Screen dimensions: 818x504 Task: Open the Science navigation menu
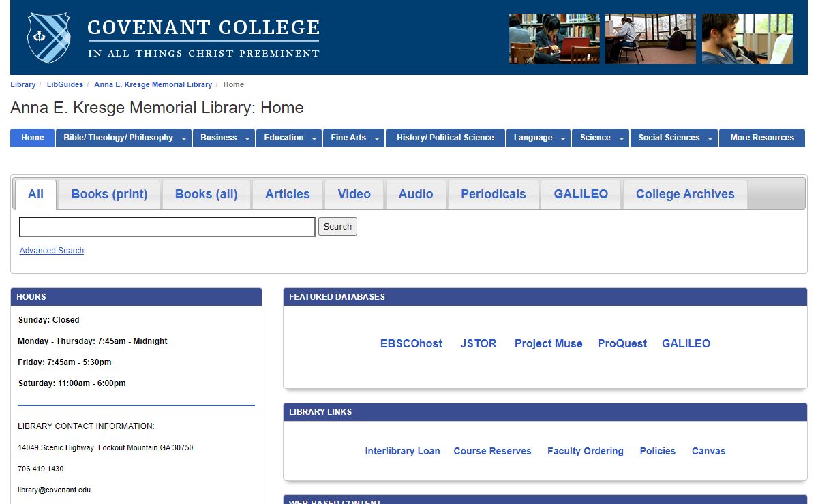coord(595,138)
